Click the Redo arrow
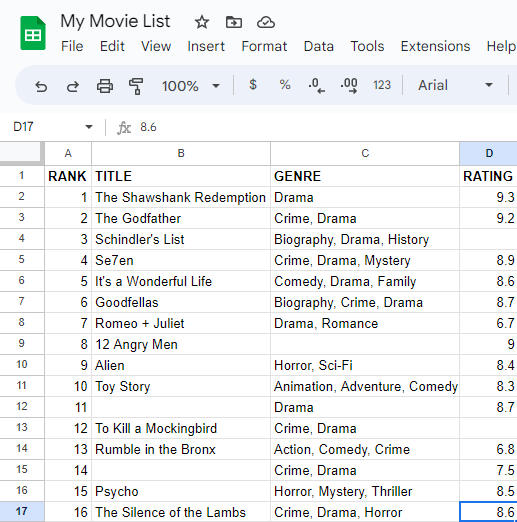The image size is (517, 522). tap(73, 86)
